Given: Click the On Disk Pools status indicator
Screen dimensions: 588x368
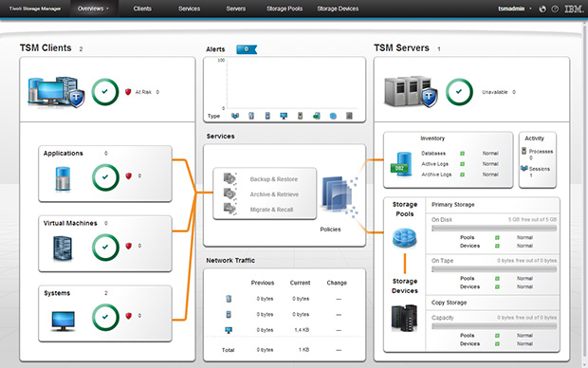Looking at the screenshot, I should [x=497, y=237].
